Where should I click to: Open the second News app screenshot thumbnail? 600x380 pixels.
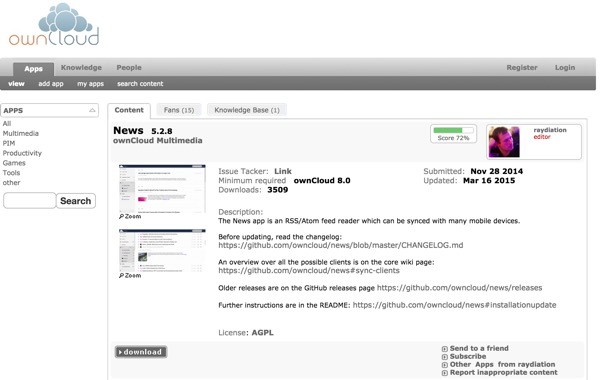pyautogui.click(x=162, y=251)
